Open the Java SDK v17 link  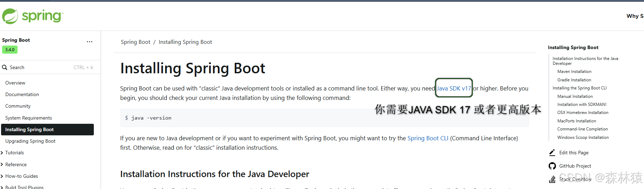[x=454, y=88]
